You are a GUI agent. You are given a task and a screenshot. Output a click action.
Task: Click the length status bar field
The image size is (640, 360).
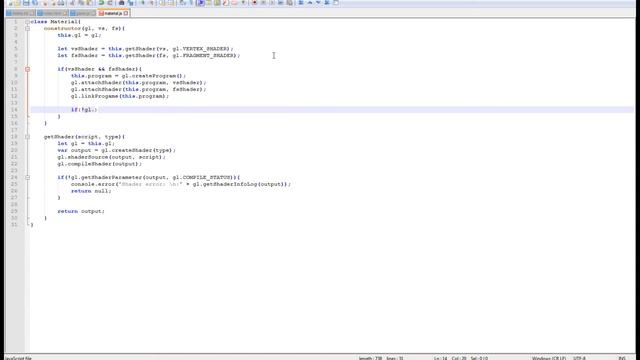tap(370, 358)
